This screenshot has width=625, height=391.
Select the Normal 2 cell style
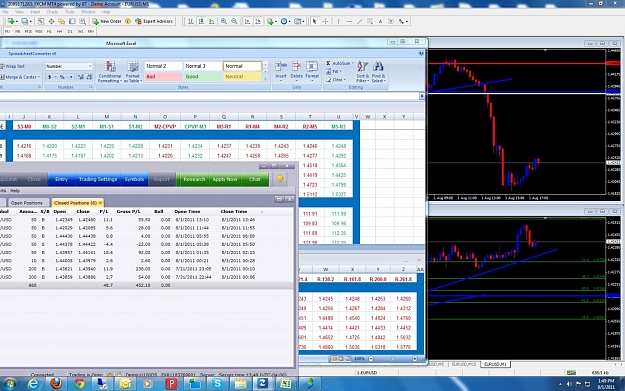[x=163, y=66]
